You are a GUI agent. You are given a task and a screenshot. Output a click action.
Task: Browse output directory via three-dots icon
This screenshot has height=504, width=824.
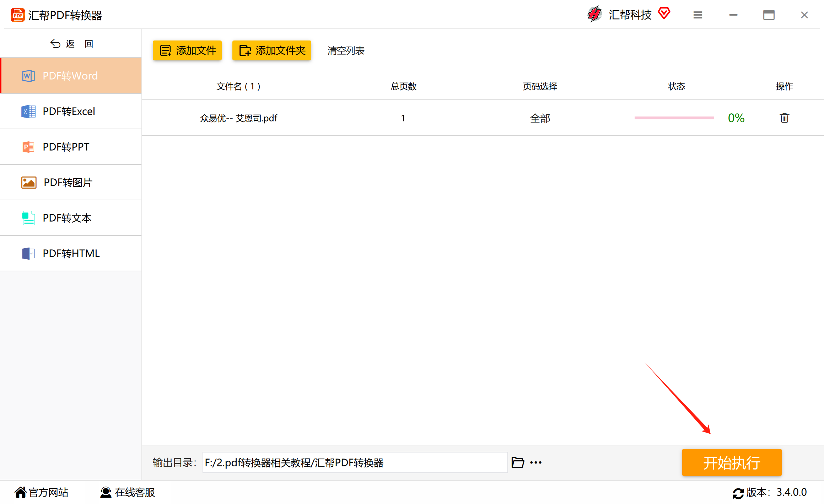click(x=535, y=462)
